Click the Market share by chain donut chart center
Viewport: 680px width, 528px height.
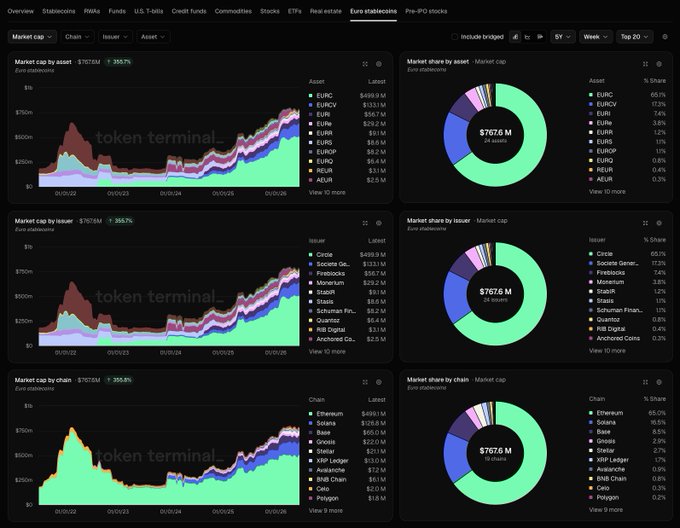tap(495, 453)
